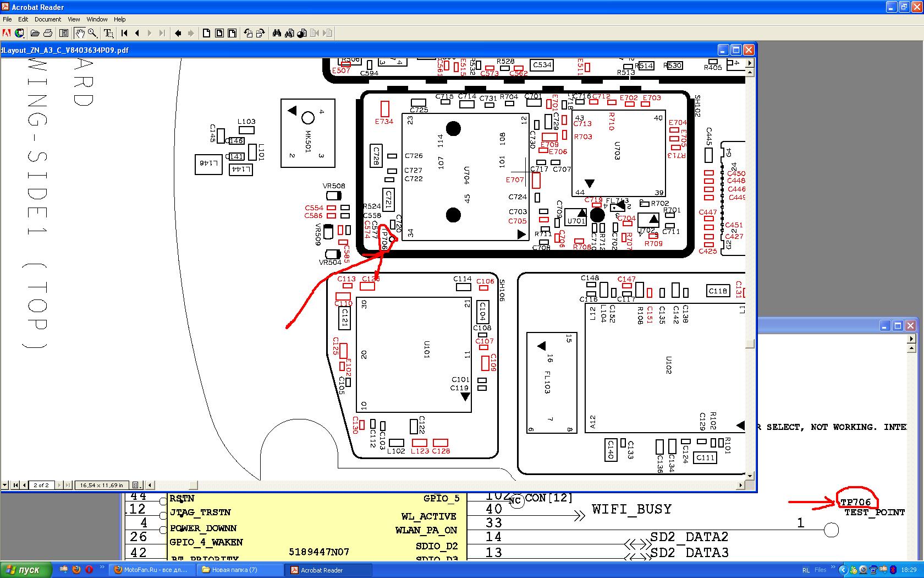This screenshot has width=924, height=578.
Task: Set Actual Size page view
Action: click(x=207, y=33)
